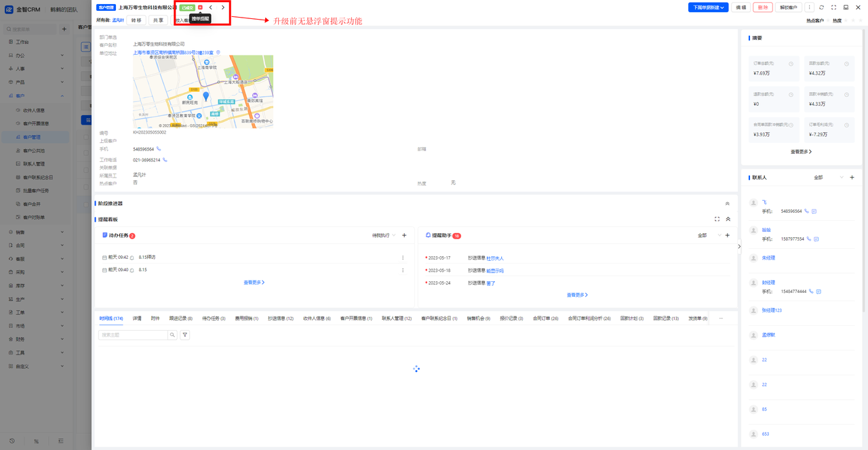Click the fullscreen icon on the 提醒看板 header
This screenshot has height=450, width=868.
[717, 219]
